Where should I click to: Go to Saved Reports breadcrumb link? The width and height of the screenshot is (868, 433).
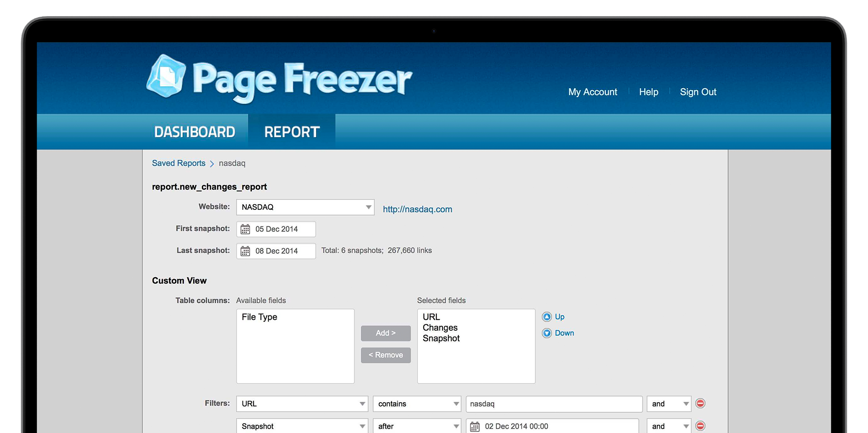(x=179, y=163)
